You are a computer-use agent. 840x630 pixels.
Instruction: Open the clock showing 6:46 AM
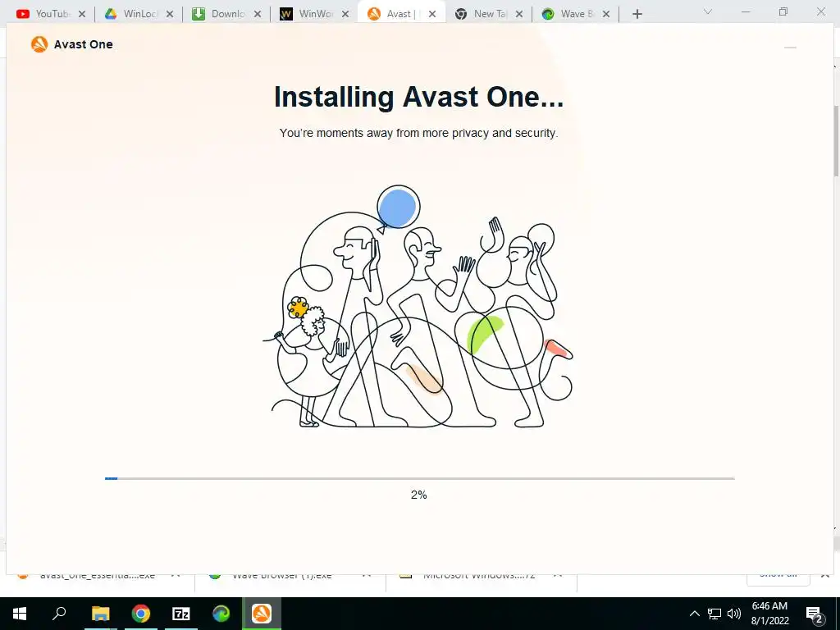(769, 614)
